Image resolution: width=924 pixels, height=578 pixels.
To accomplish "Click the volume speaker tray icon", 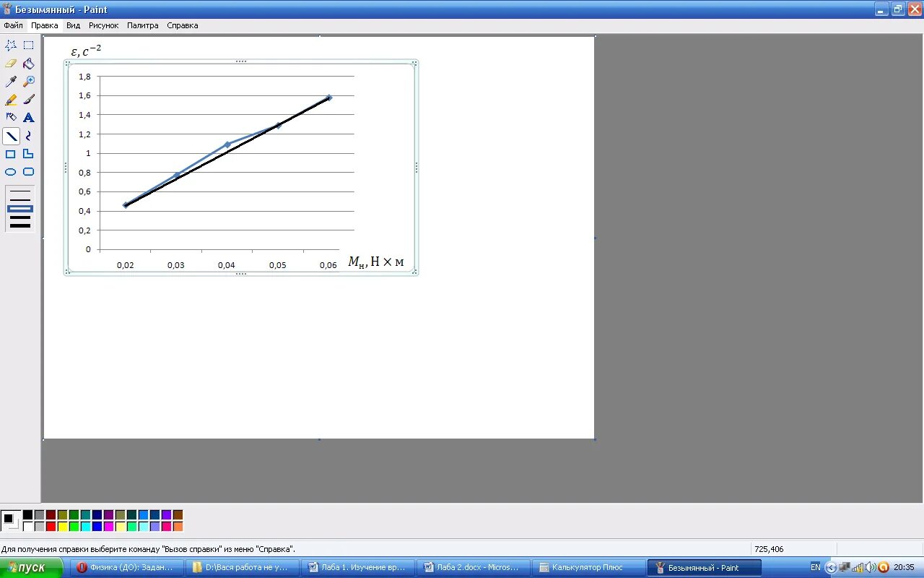I will click(871, 568).
